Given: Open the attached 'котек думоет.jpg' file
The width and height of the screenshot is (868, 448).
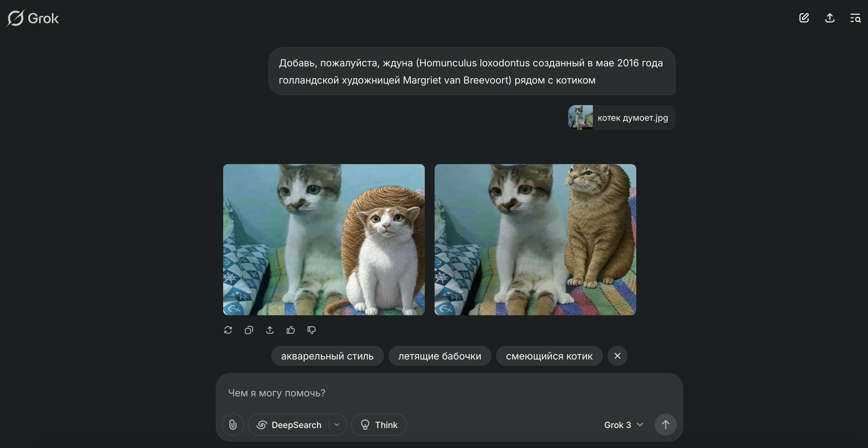Looking at the screenshot, I should click(x=622, y=118).
